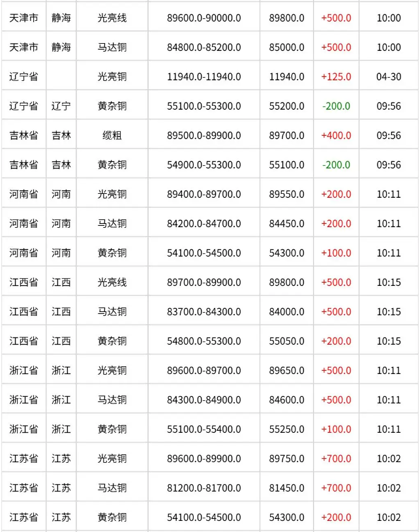Click 马达铜 in the 江苏 row
The image size is (420, 532).
pyautogui.click(x=112, y=488)
